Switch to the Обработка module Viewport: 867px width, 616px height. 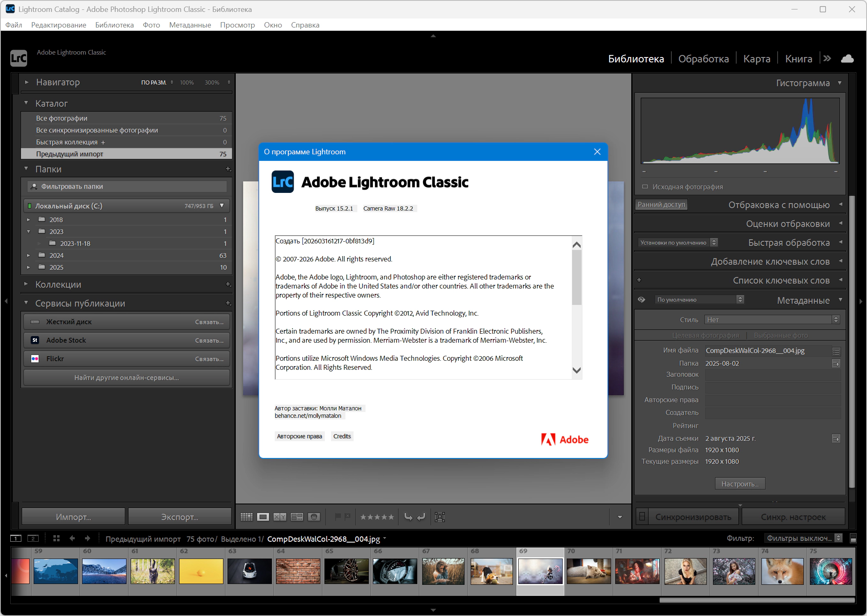(x=703, y=59)
